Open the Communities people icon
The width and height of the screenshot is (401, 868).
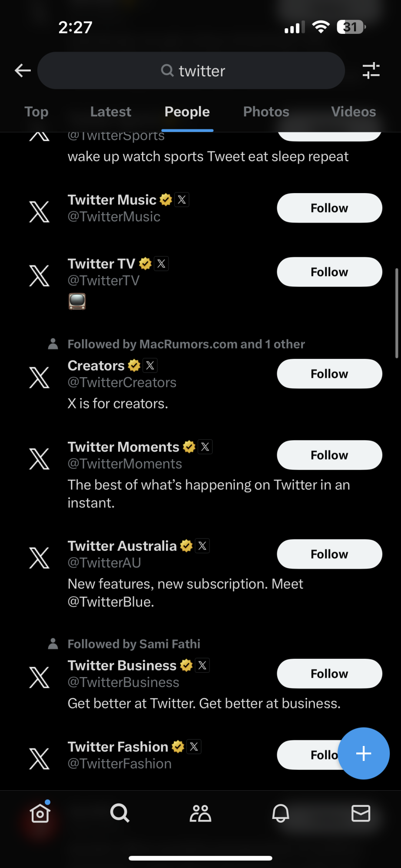200,813
